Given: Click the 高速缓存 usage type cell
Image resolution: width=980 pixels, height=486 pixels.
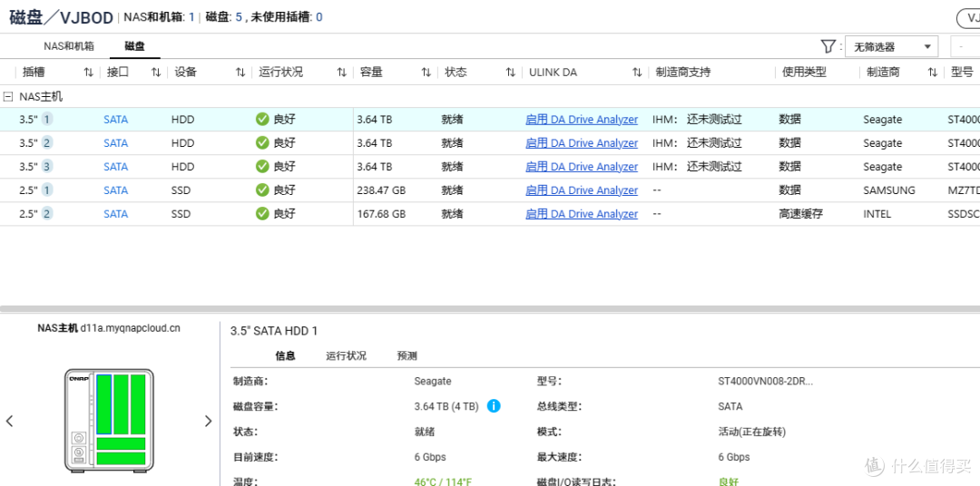Looking at the screenshot, I should coord(800,214).
